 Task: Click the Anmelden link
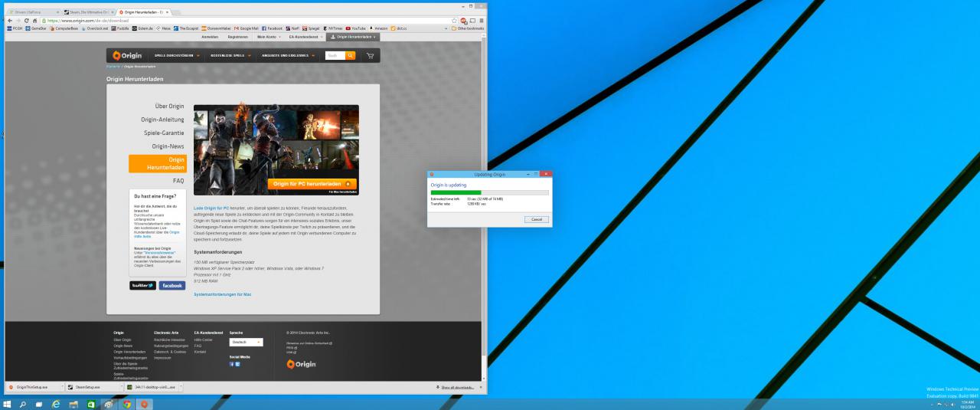(209, 37)
